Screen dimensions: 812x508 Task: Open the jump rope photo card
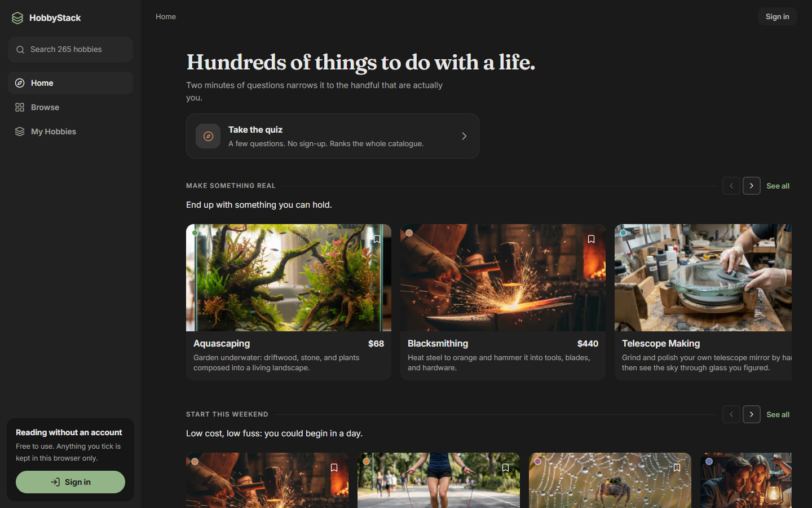439,480
